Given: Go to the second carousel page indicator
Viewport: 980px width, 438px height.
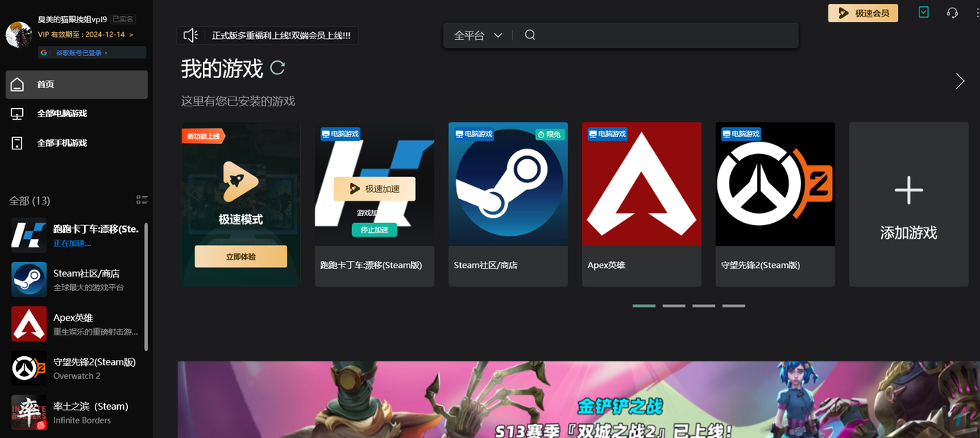Looking at the screenshot, I should click(x=674, y=306).
